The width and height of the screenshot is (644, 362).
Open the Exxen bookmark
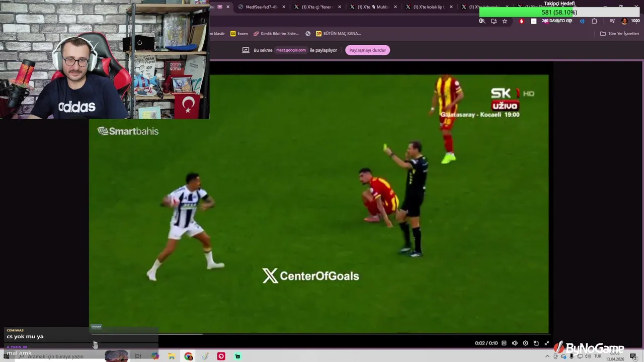pyautogui.click(x=239, y=34)
